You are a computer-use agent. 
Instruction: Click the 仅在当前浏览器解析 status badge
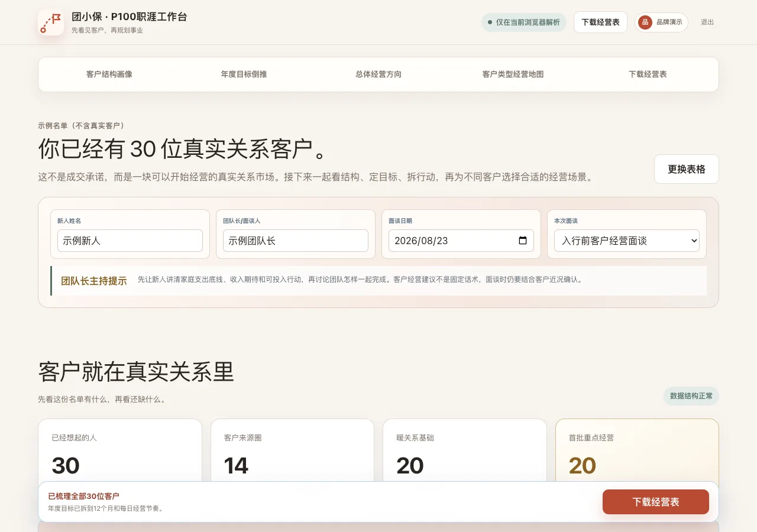pos(524,22)
